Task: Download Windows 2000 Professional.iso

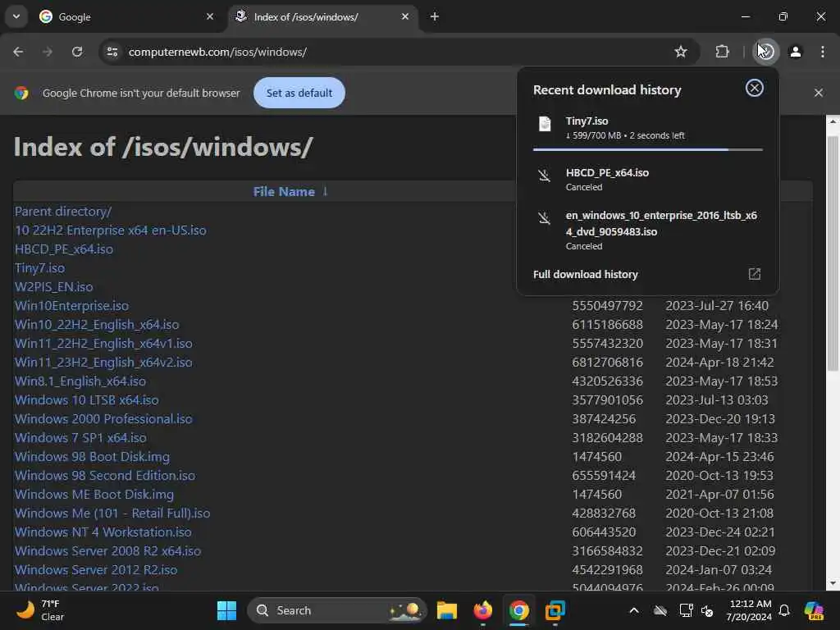Action: click(103, 419)
